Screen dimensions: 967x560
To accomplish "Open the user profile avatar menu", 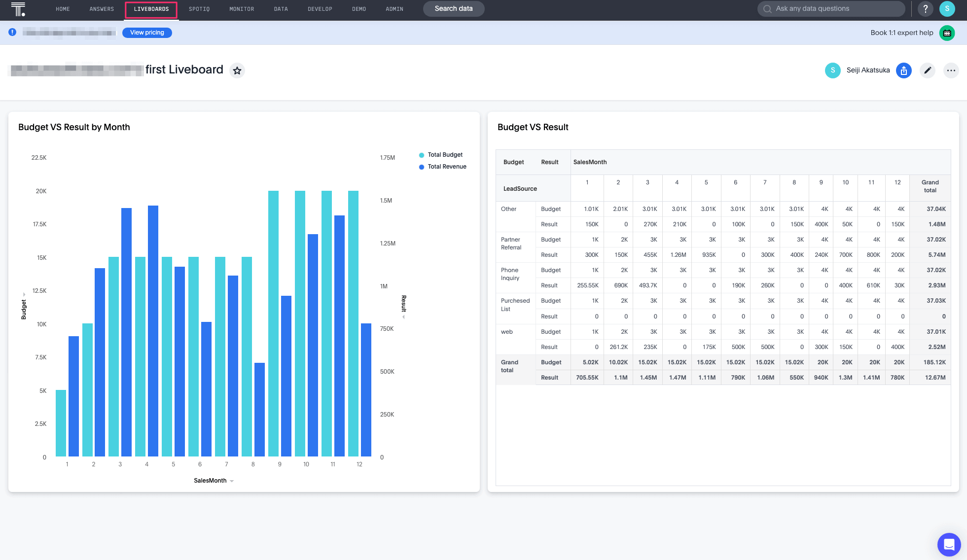I will tap(947, 9).
